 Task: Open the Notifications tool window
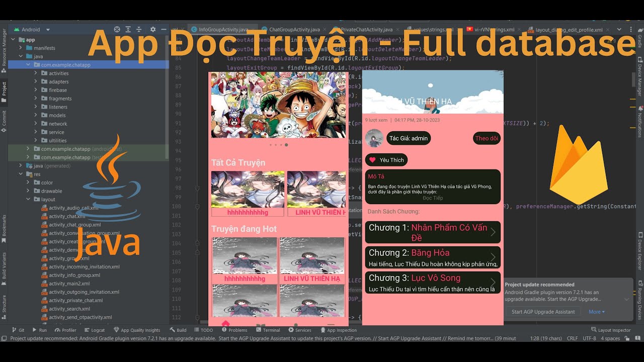pyautogui.click(x=639, y=121)
